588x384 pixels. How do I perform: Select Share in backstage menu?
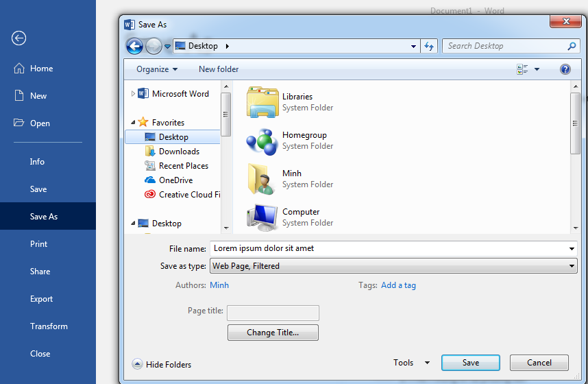click(40, 271)
